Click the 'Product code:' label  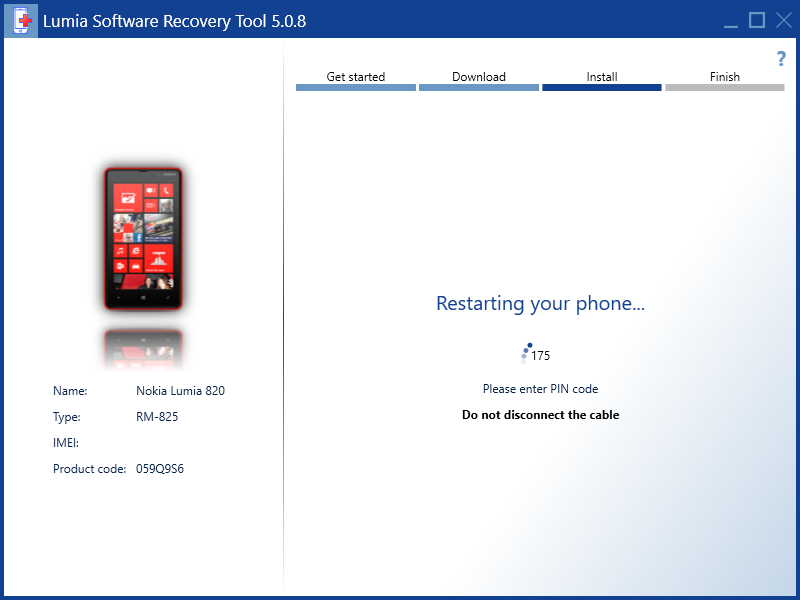89,469
